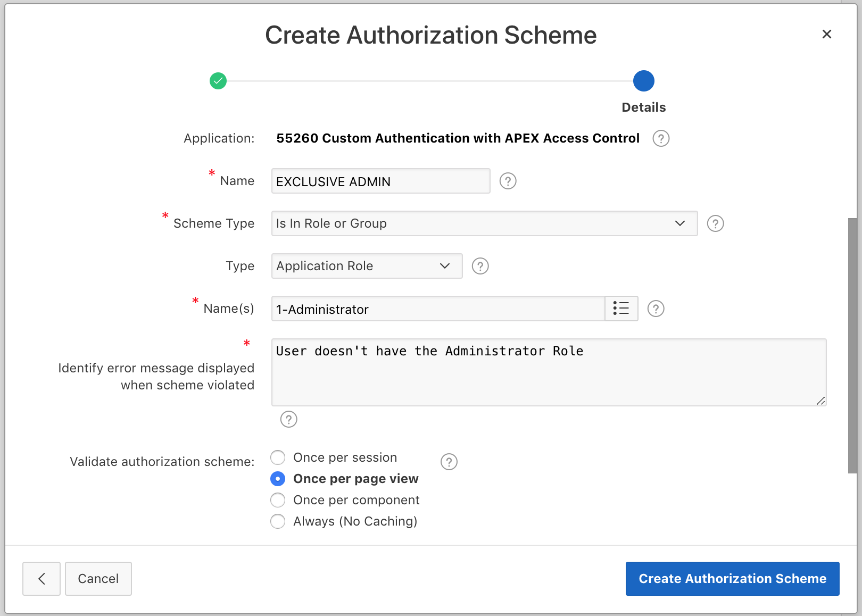Select Always (No Caching) radio button
The width and height of the screenshot is (862, 616).
(x=278, y=521)
